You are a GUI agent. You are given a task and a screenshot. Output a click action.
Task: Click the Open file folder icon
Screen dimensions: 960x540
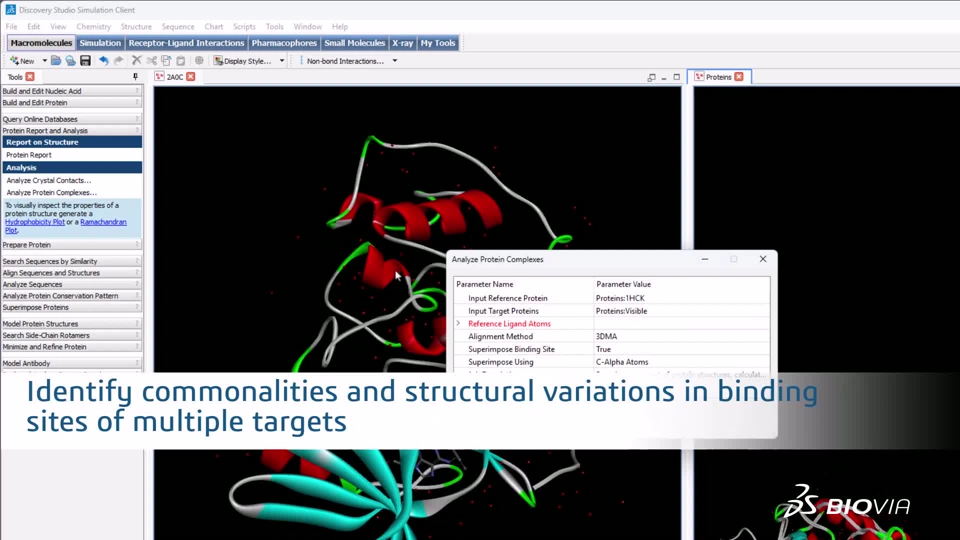(x=56, y=61)
